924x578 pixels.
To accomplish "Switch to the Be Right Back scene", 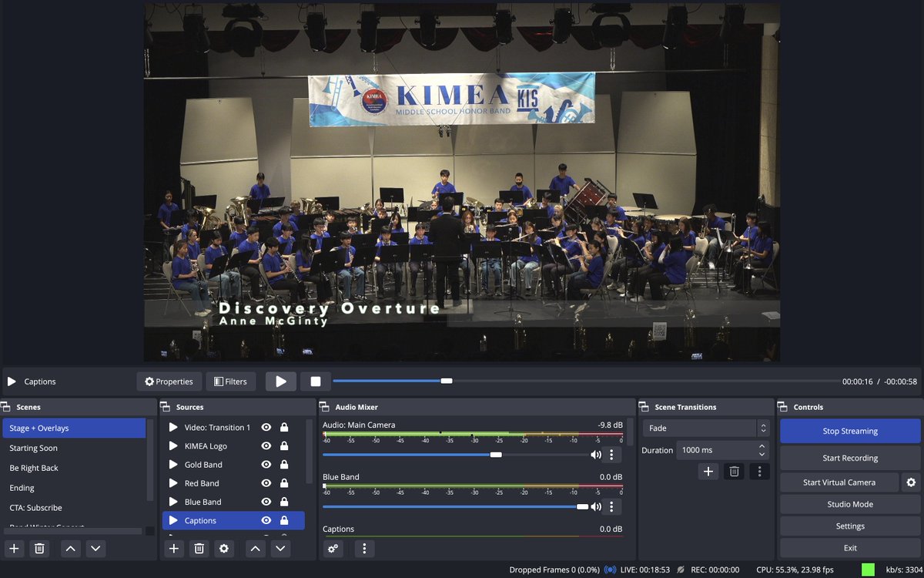I will [75, 468].
